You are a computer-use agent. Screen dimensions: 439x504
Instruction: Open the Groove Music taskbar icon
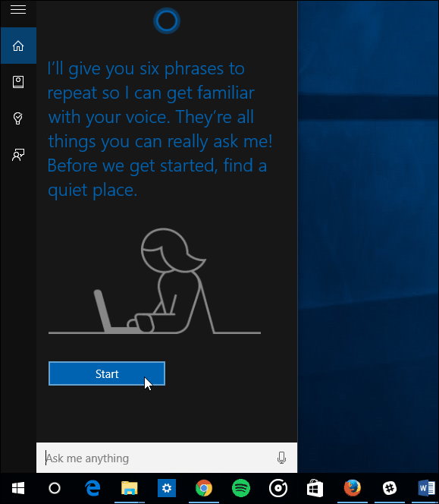278,488
